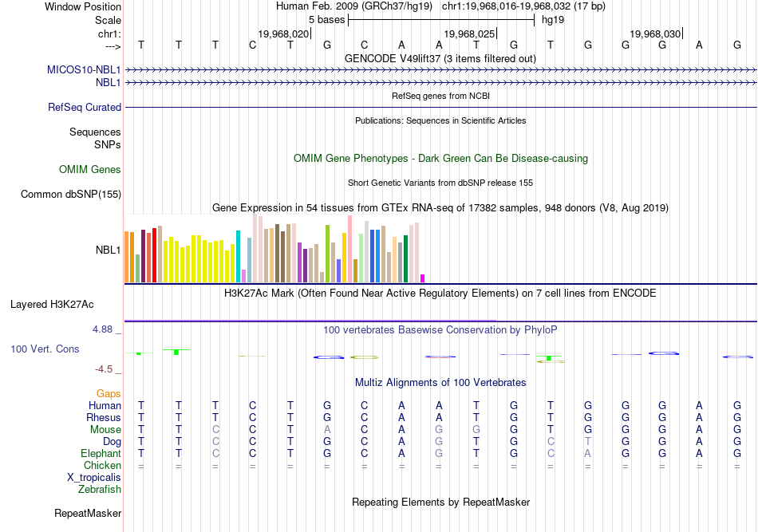Flip strand with the ---> arrow label
Viewport: 758px width, 532px height.
[x=113, y=46]
